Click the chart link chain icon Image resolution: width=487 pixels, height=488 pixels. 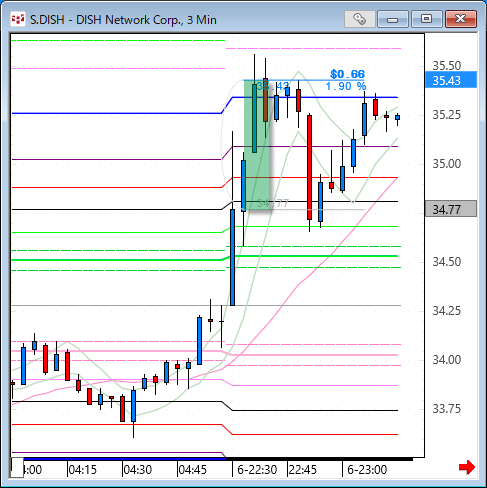pos(359,19)
